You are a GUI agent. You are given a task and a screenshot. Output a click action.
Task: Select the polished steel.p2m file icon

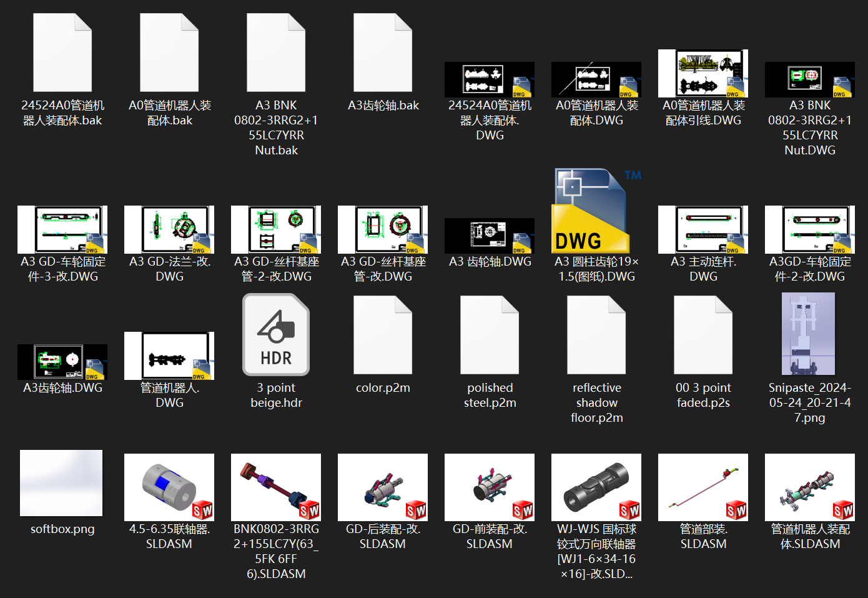click(x=490, y=335)
